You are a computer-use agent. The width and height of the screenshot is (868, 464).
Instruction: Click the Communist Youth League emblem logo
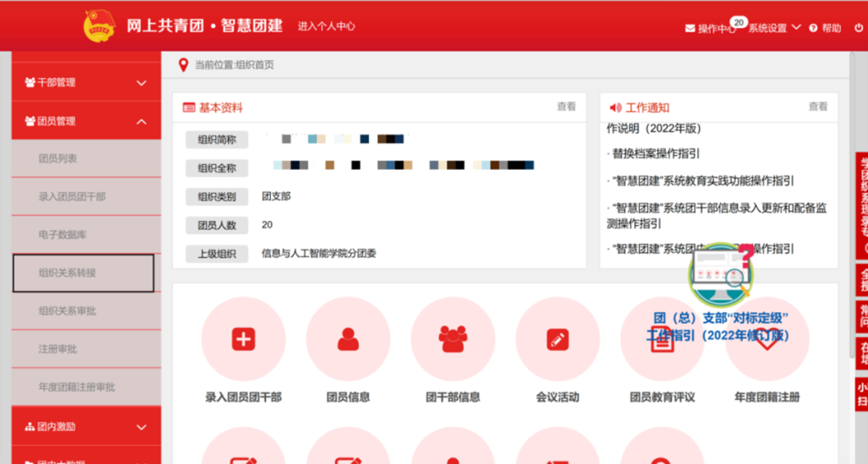pyautogui.click(x=99, y=26)
